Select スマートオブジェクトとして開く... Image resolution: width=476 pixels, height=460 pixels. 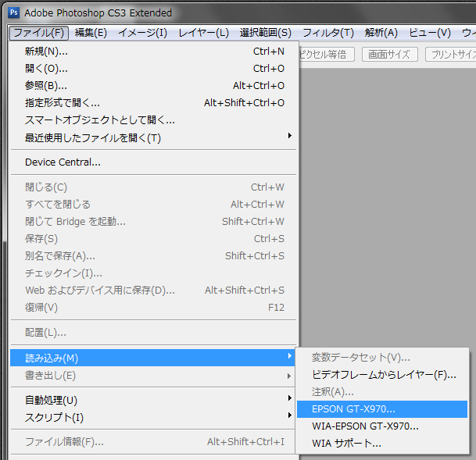pos(153,120)
